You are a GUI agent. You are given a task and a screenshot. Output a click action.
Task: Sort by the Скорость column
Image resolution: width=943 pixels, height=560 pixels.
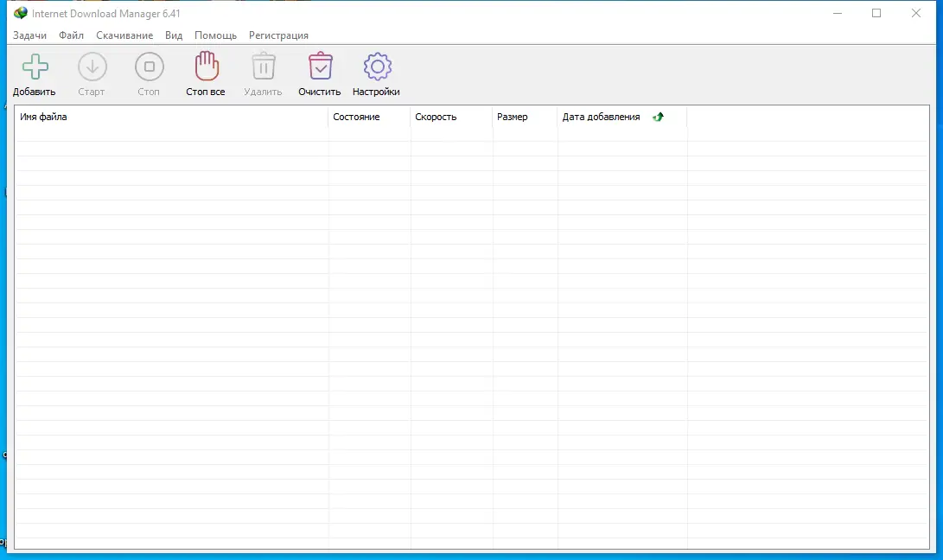(436, 117)
